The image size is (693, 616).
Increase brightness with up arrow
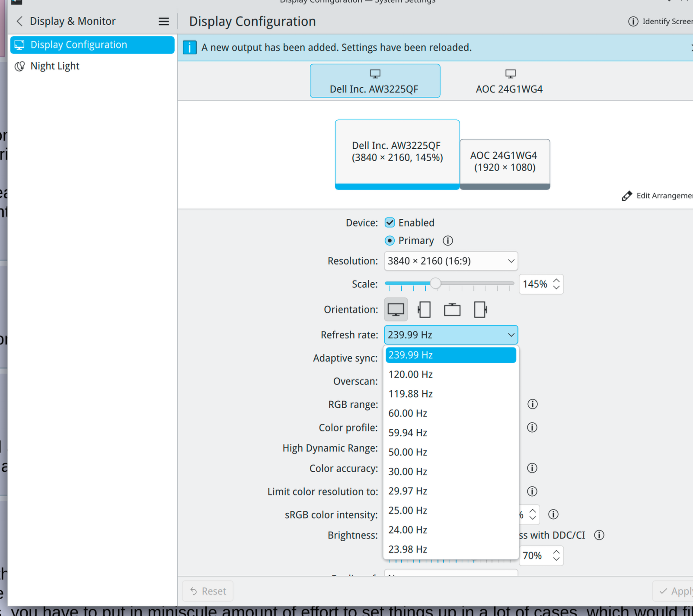pos(556,552)
